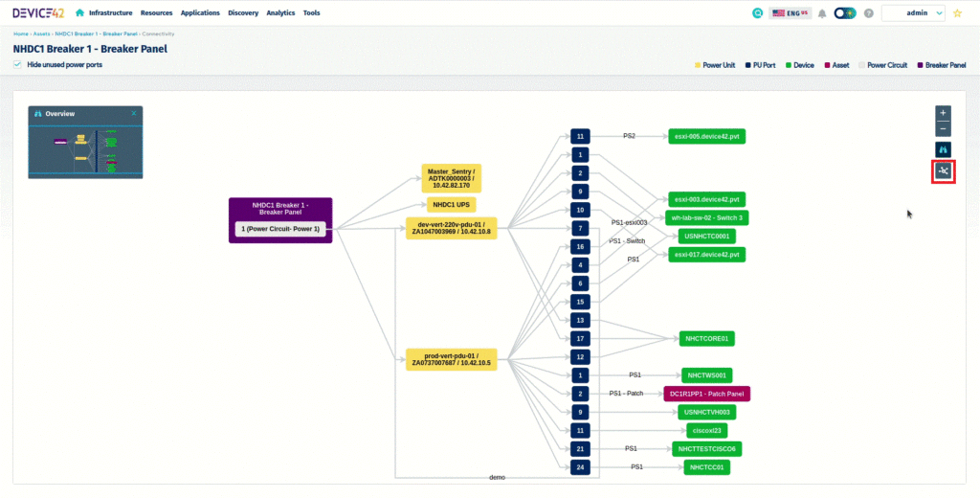Open the Applications menu

coord(200,12)
